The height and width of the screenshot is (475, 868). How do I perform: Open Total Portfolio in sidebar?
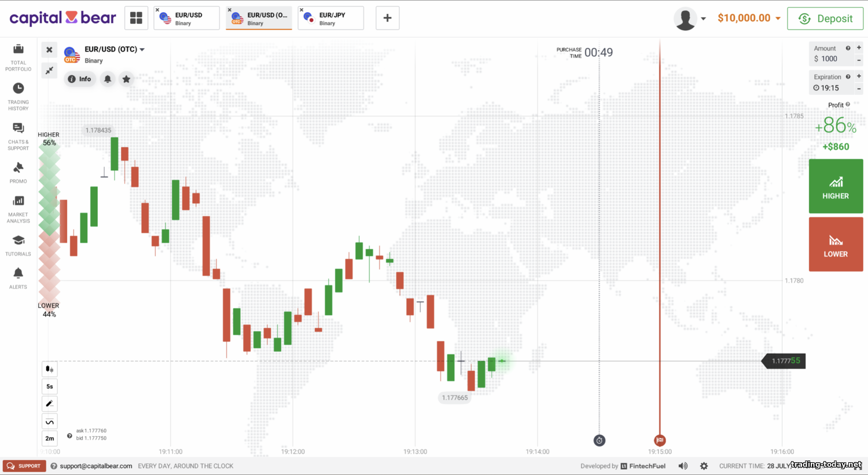pos(19,57)
